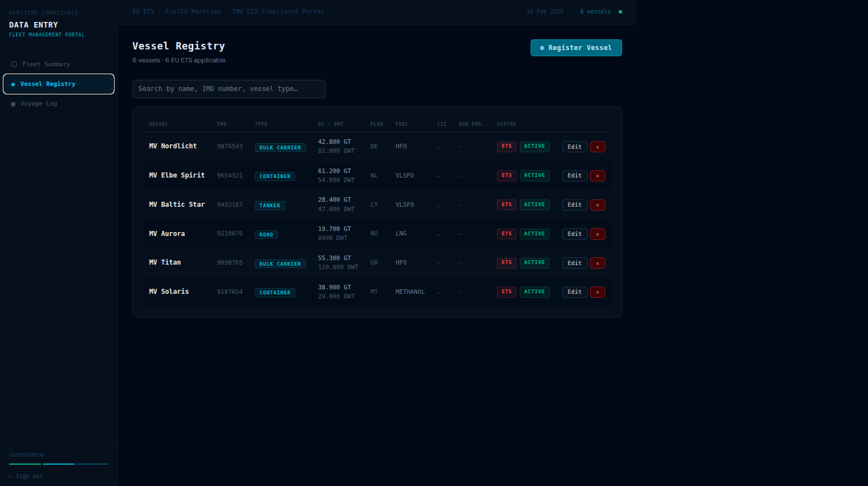
Task: Sign out of the portal
Action: pyautogui.click(x=26, y=476)
